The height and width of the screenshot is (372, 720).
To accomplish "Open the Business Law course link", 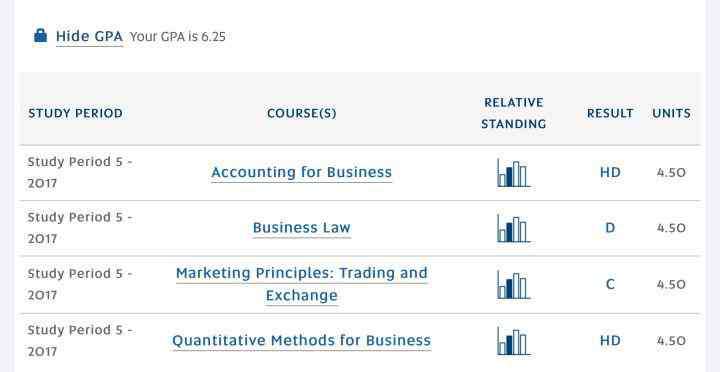I will point(302,228).
